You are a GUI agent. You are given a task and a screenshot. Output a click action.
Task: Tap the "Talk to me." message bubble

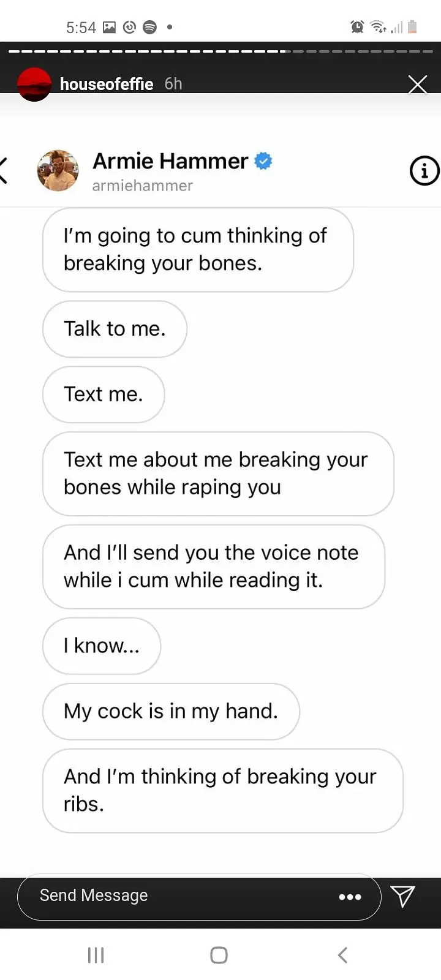pos(115,329)
